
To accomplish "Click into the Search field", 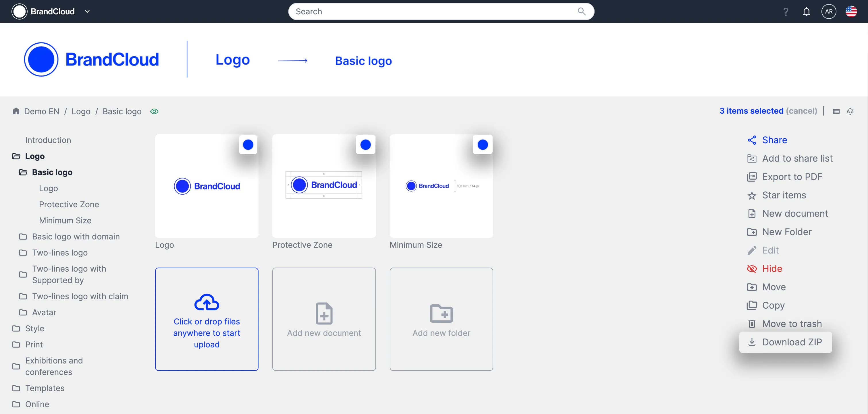I will pos(431,12).
